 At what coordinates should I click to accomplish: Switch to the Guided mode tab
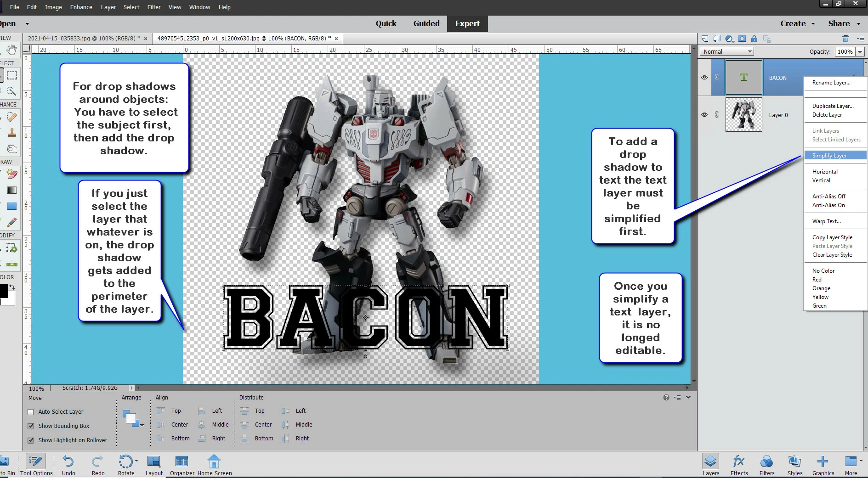(426, 23)
